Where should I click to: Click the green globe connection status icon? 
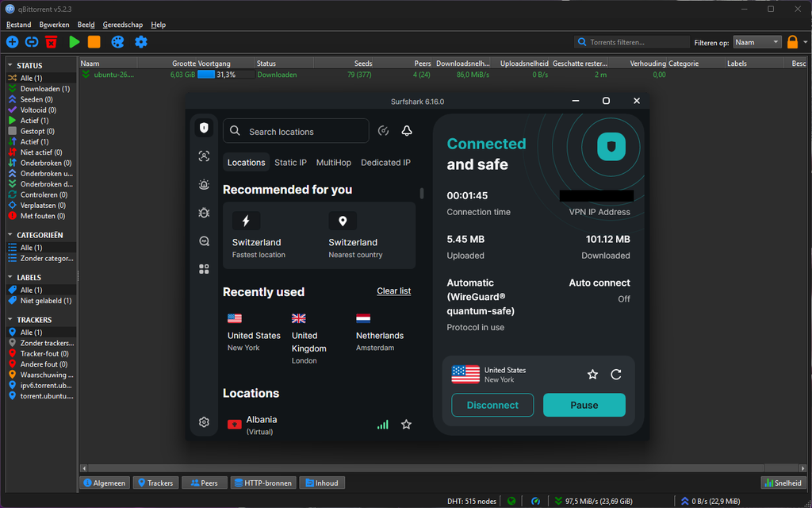click(511, 502)
